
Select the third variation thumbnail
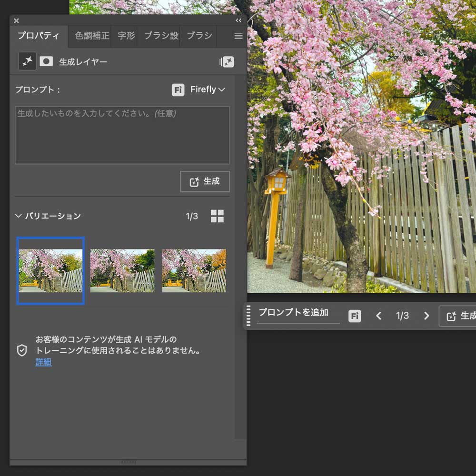click(194, 269)
